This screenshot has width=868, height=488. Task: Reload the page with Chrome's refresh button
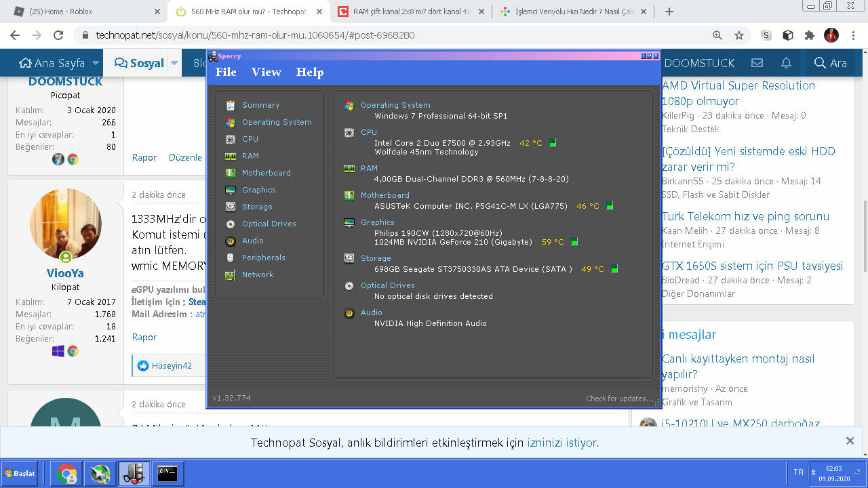pos(58,35)
